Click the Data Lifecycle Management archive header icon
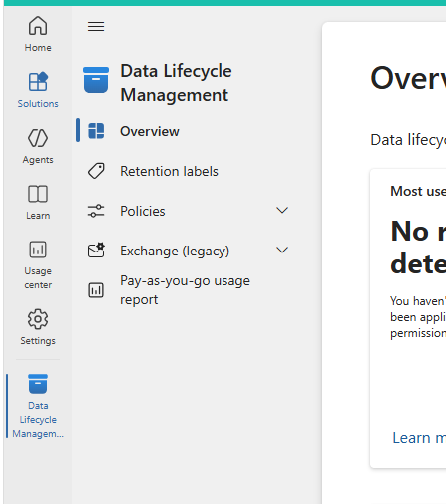 96,80
